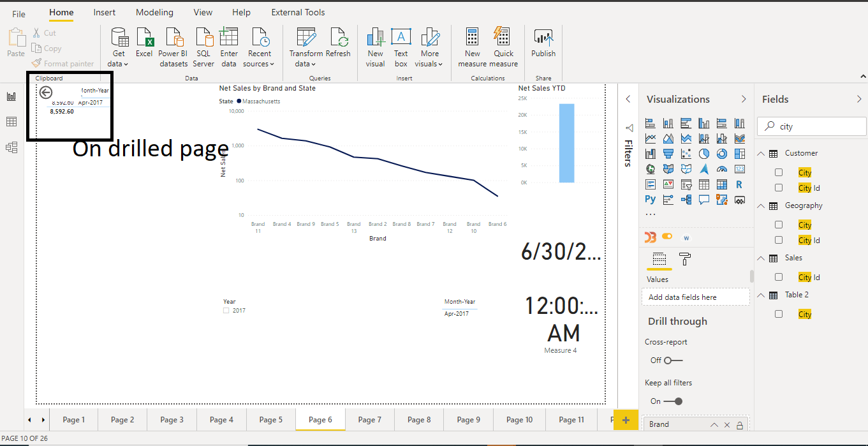The height and width of the screenshot is (446, 868).
Task: Choose the Line chart visual
Action: coord(651,138)
